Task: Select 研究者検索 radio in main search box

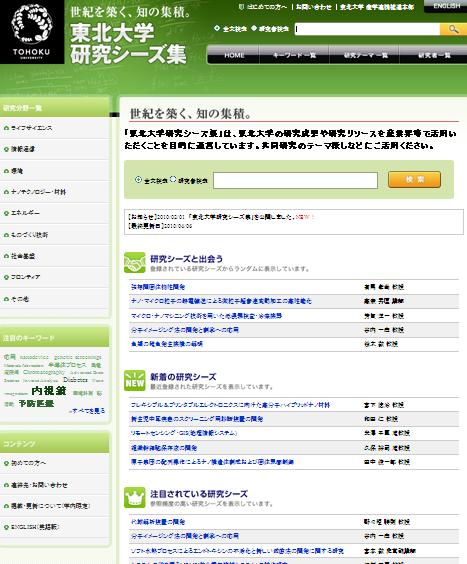Action: click(173, 179)
